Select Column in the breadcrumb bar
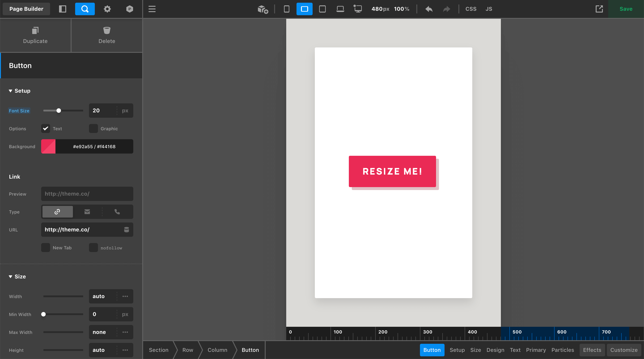 coord(217,350)
